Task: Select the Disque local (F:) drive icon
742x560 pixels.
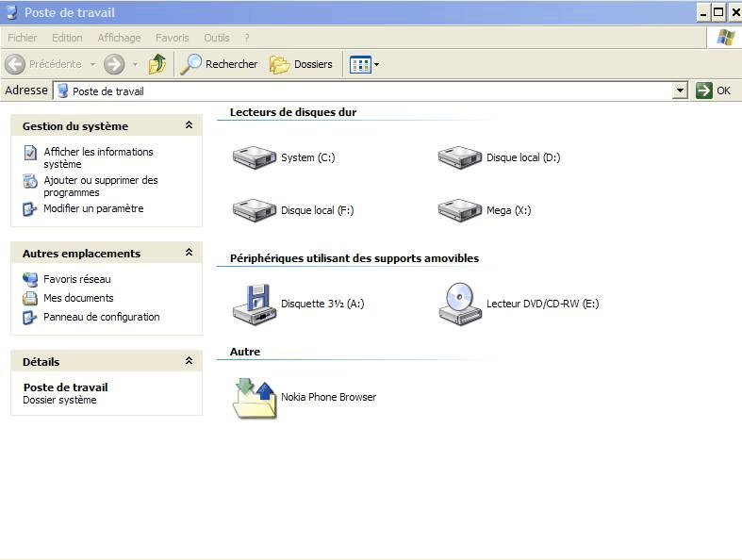Action: [x=255, y=210]
